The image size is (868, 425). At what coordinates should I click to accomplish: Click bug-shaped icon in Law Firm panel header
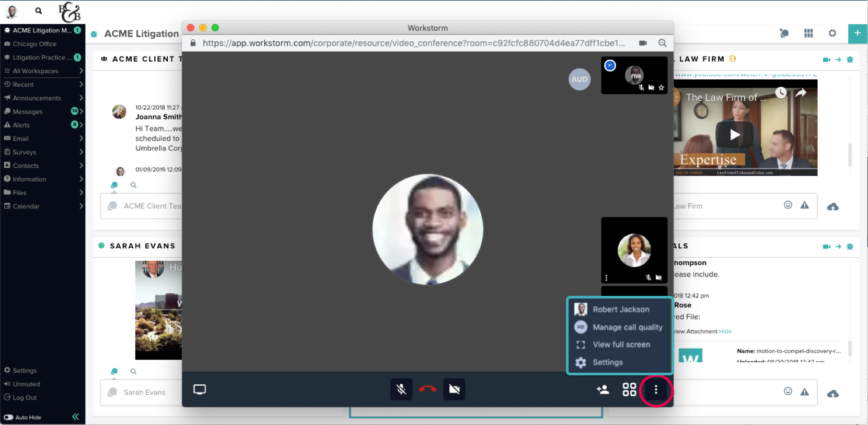point(850,60)
